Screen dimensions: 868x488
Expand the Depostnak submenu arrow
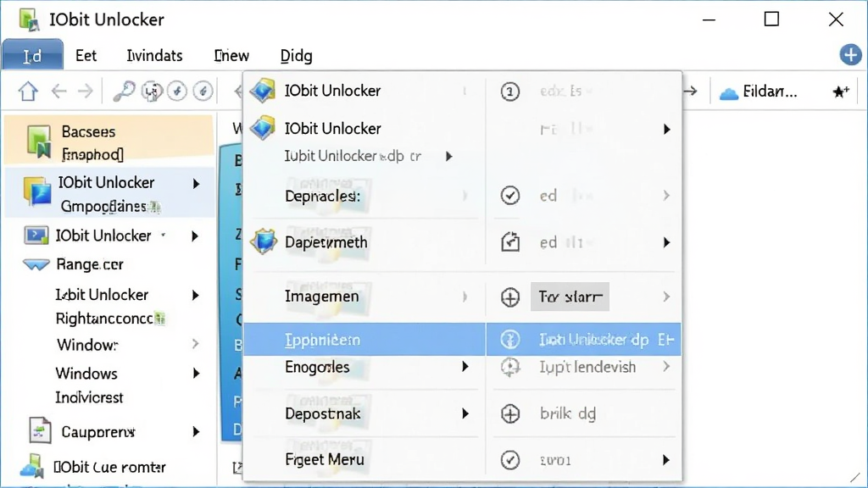(x=465, y=413)
